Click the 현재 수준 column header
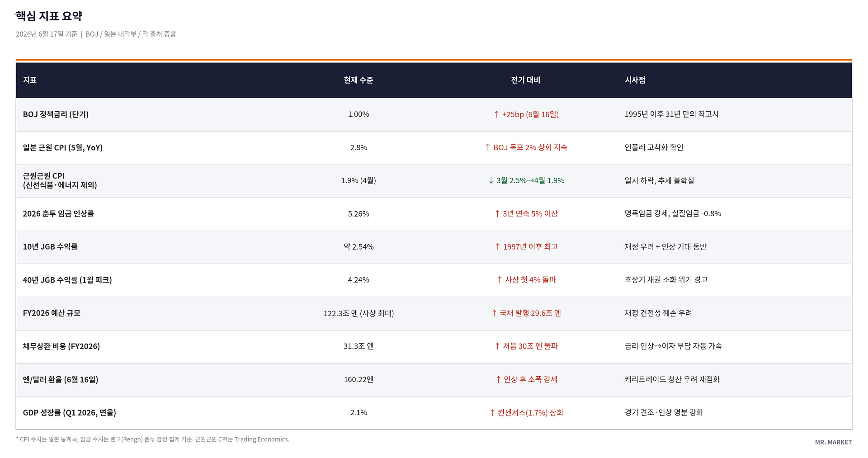Image resolution: width=868 pixels, height=458 pixels. 359,80
